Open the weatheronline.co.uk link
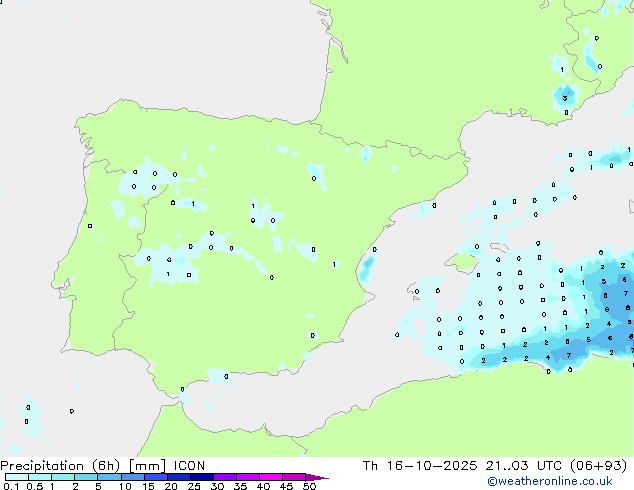 tap(549, 481)
